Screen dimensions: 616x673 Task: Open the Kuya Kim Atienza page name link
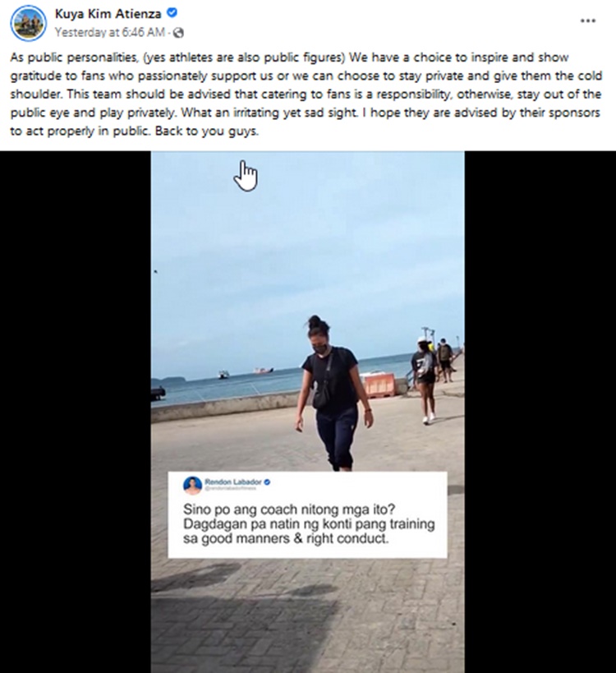point(108,14)
